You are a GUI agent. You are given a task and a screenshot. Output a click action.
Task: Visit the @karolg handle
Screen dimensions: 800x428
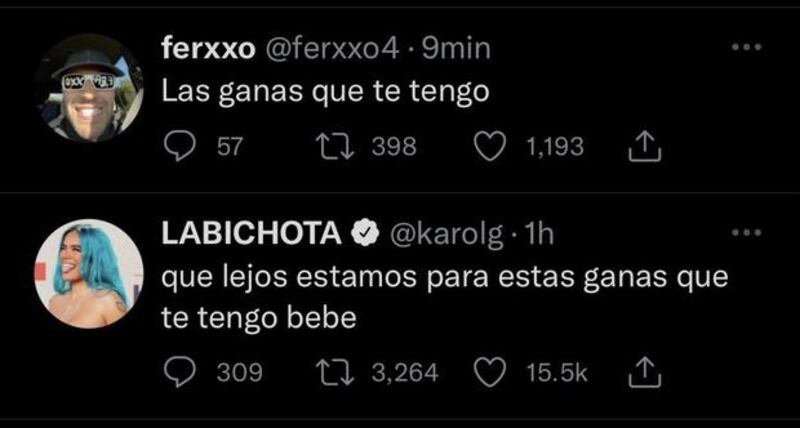tap(447, 236)
